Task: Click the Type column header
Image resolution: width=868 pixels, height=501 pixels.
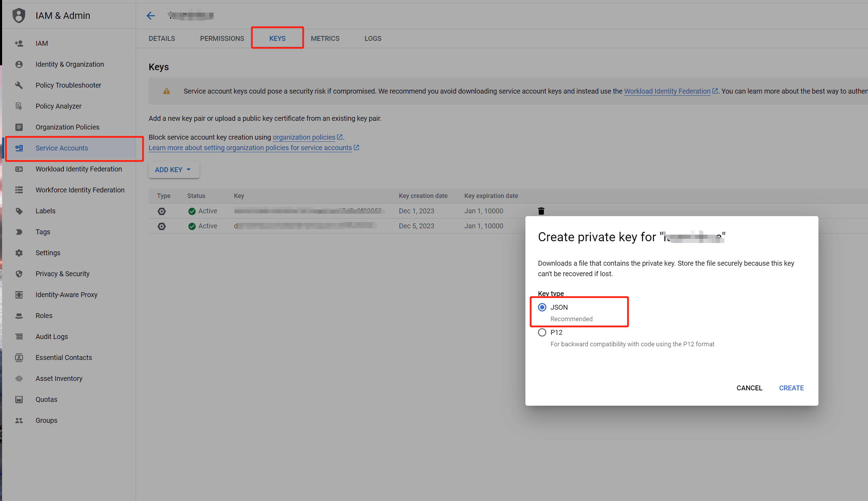Action: (164, 196)
